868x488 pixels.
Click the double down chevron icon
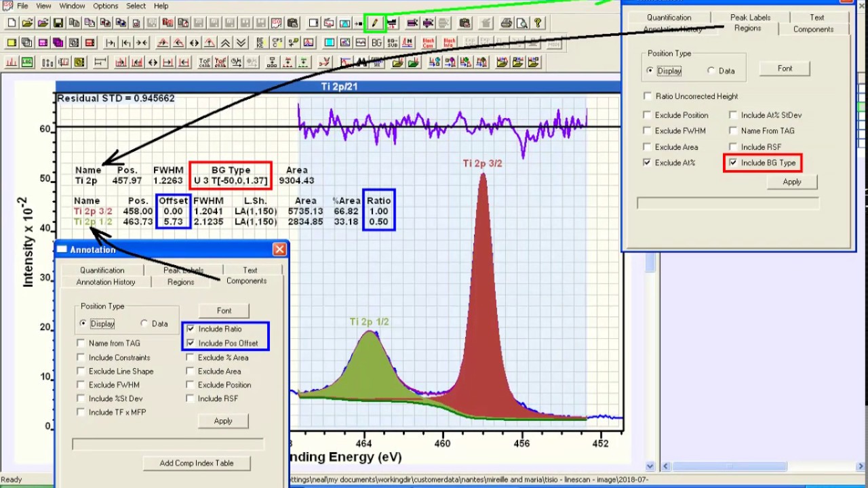241,43
